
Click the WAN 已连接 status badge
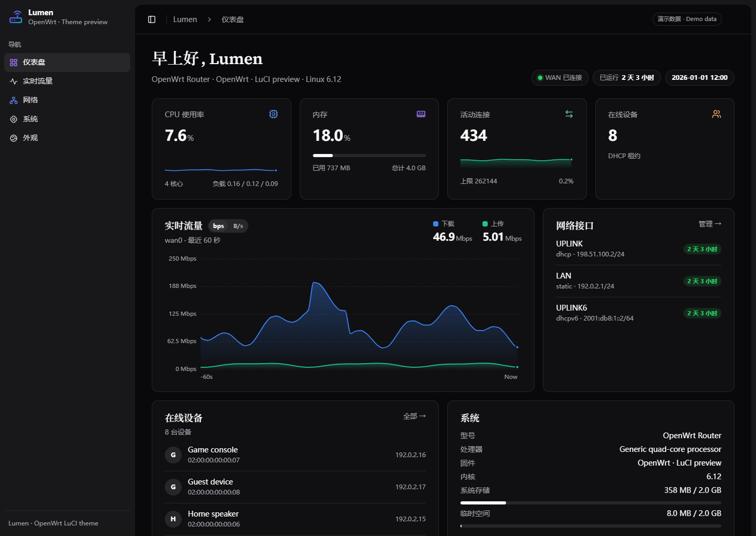[x=560, y=78]
